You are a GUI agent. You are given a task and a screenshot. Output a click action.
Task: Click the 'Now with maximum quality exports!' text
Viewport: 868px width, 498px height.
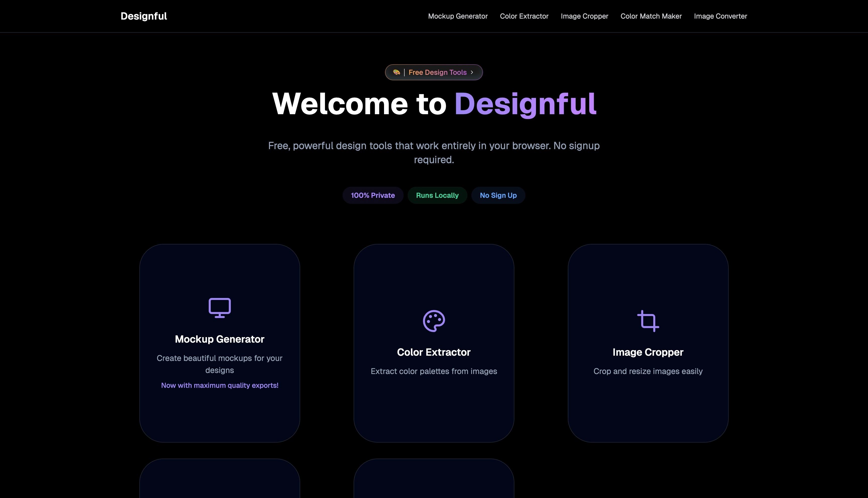[219, 385]
